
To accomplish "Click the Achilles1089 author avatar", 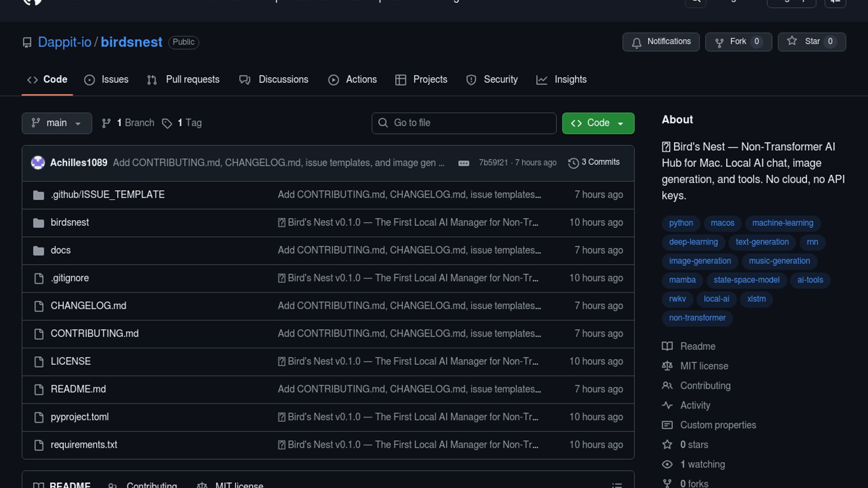I will (38, 162).
